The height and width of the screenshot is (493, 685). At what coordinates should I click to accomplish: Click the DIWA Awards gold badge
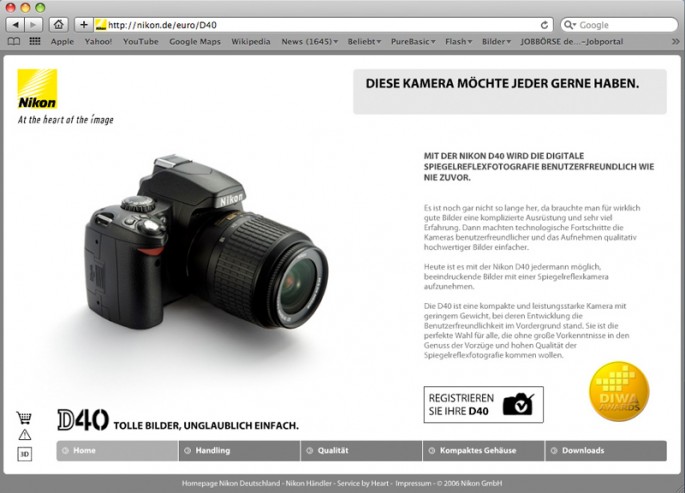pyautogui.click(x=619, y=392)
